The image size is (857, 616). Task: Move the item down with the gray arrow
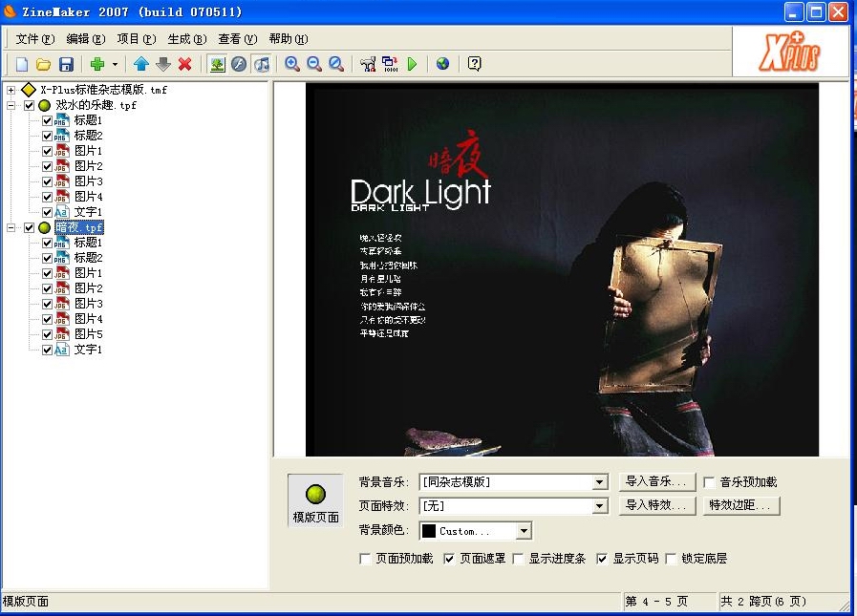point(162,65)
